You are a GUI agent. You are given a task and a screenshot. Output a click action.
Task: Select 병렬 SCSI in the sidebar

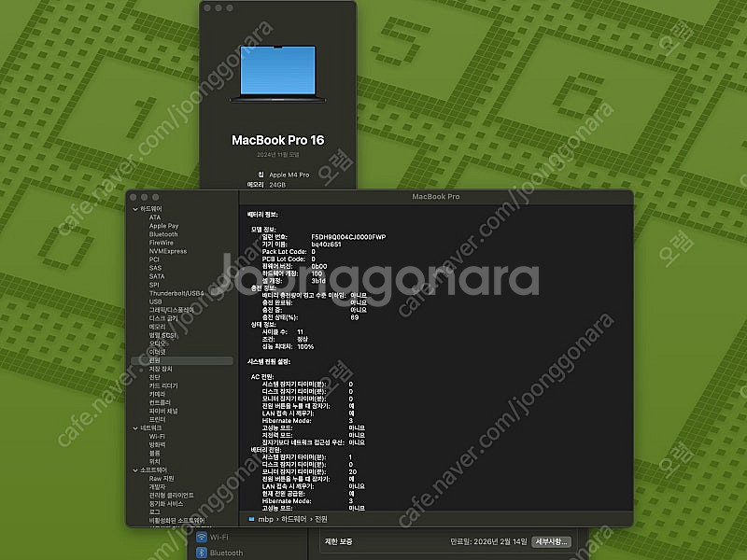162,335
